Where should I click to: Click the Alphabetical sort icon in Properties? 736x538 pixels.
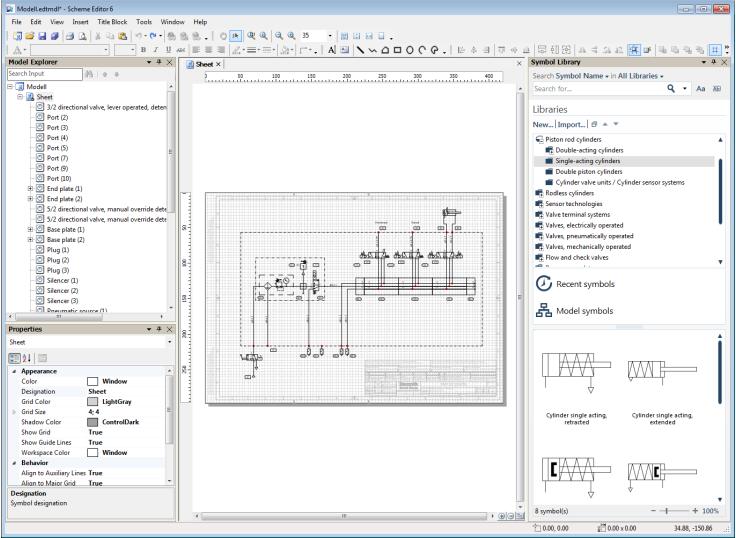(x=27, y=358)
